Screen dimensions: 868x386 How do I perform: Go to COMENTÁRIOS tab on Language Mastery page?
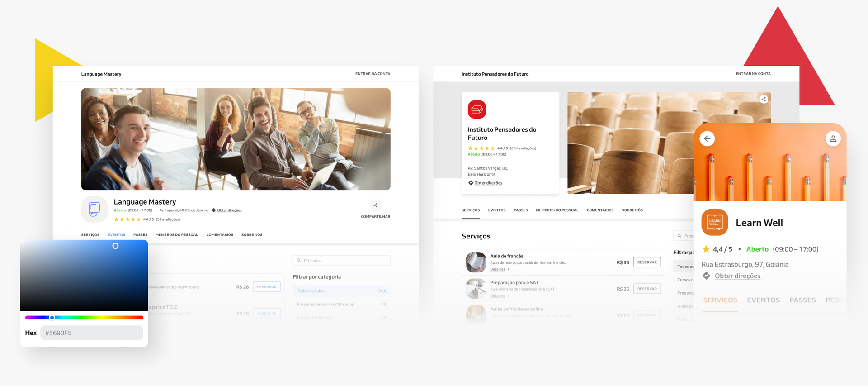coord(220,235)
